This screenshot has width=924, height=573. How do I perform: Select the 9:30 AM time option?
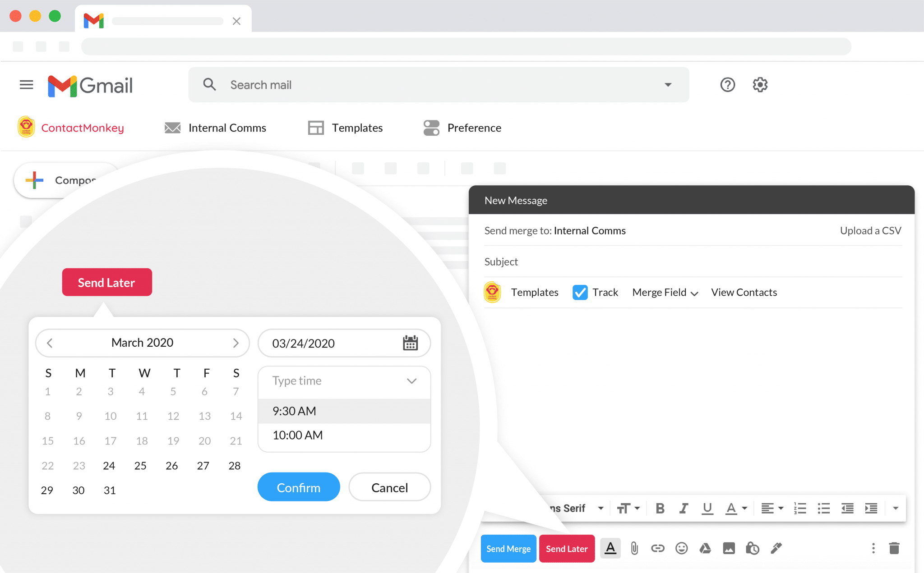coord(344,411)
